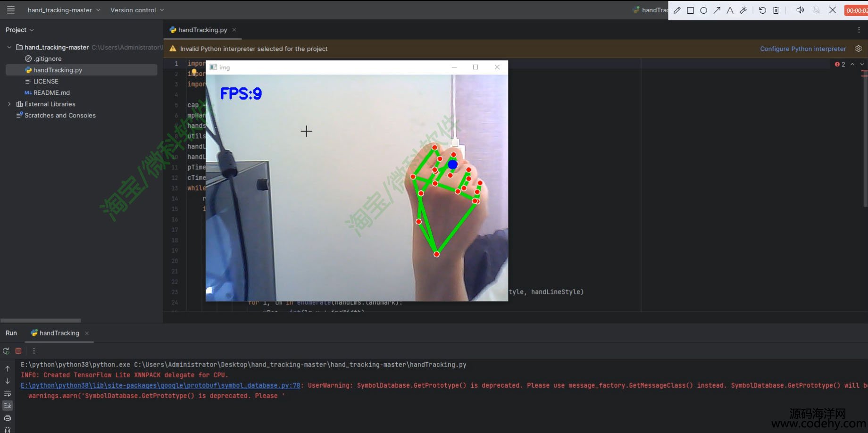Undo the last annotation
868x433 pixels.
[x=762, y=10]
